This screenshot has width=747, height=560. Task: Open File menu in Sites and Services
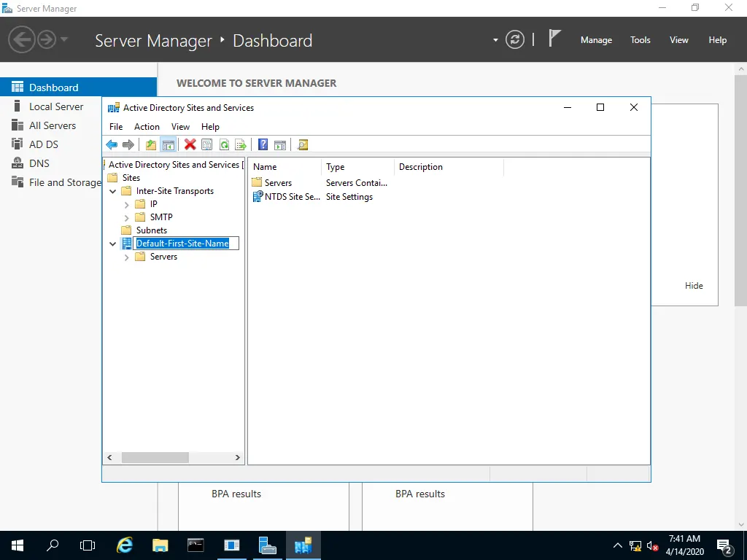(x=116, y=127)
